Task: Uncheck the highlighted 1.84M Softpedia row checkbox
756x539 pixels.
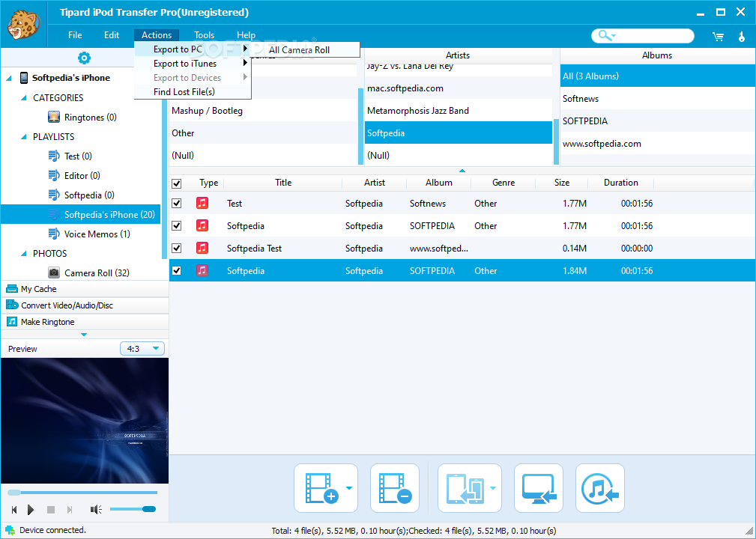Action: 177,270
